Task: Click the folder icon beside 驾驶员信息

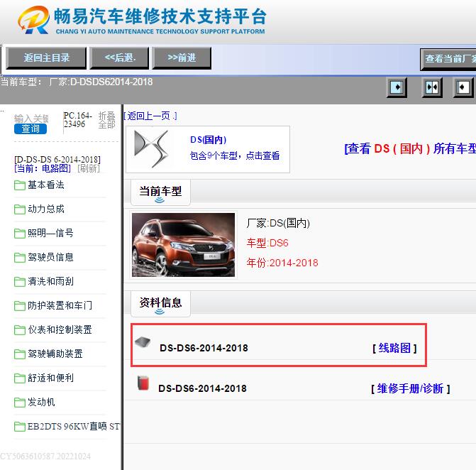Action: [20, 258]
